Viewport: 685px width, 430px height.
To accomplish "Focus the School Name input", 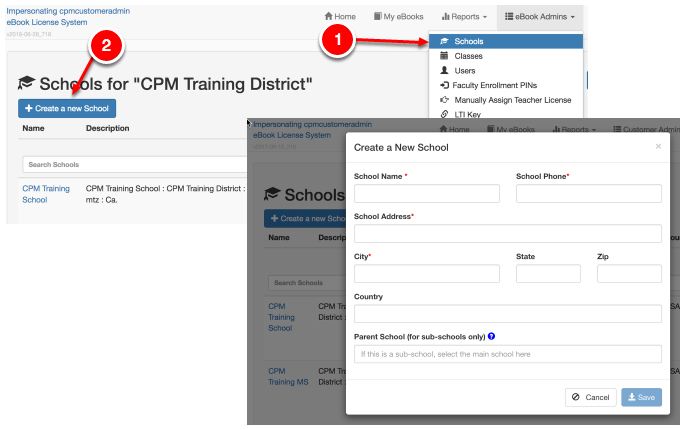I will click(427, 193).
